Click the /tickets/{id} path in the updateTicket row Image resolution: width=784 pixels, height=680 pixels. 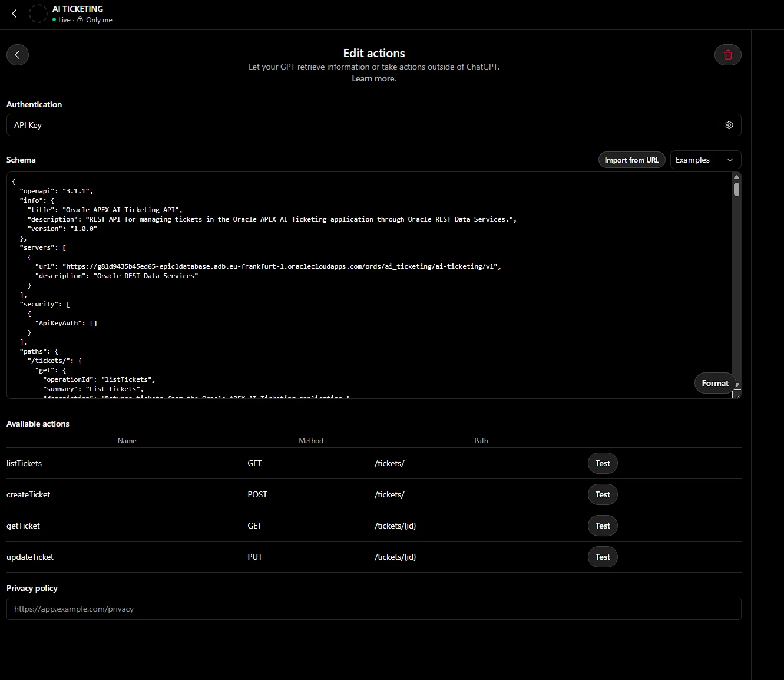point(395,557)
